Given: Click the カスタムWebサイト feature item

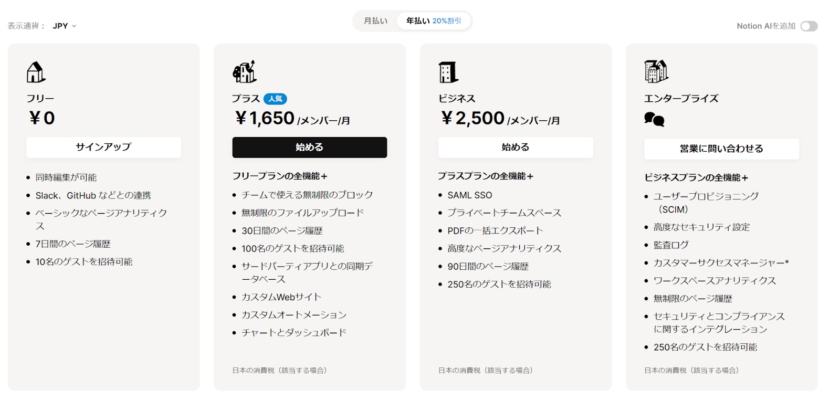Looking at the screenshot, I should (280, 297).
